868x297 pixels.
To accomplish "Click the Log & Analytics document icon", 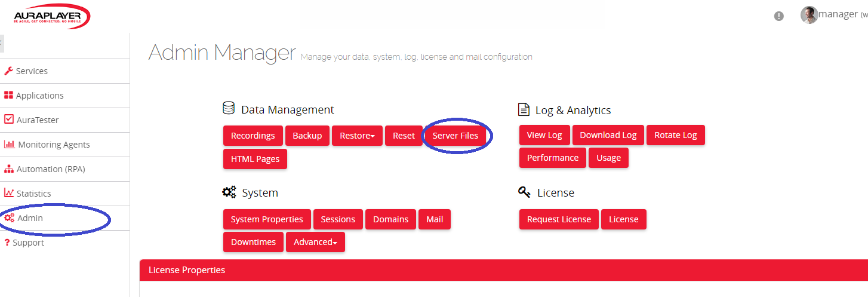I will (x=524, y=109).
